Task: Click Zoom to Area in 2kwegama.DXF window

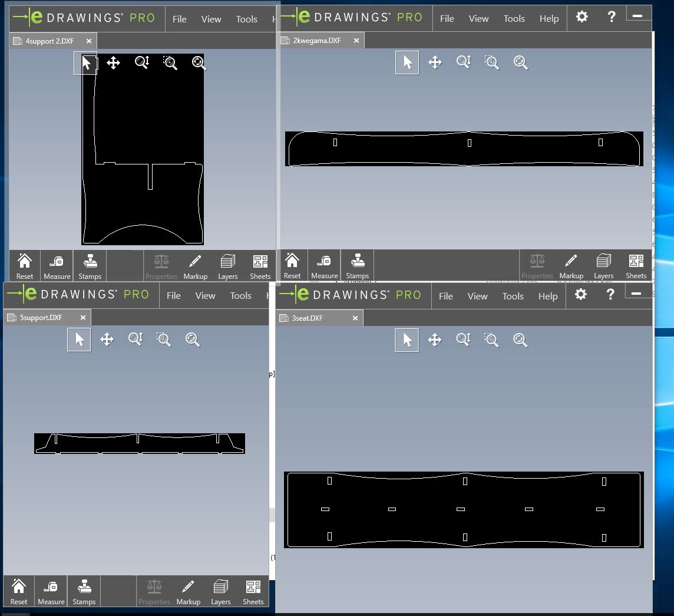Action: pyautogui.click(x=492, y=62)
